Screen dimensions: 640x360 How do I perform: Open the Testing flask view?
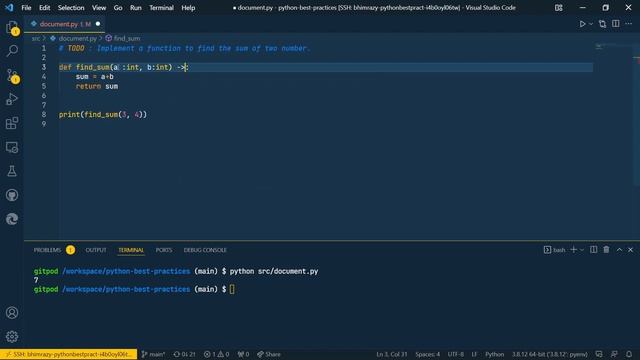coord(12,171)
